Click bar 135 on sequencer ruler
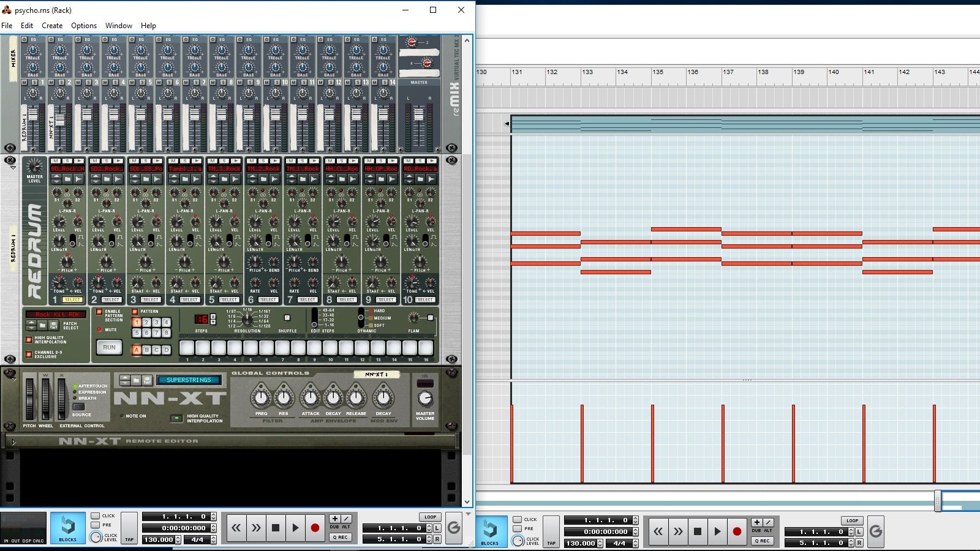Viewport: 980px width, 551px height. 658,72
